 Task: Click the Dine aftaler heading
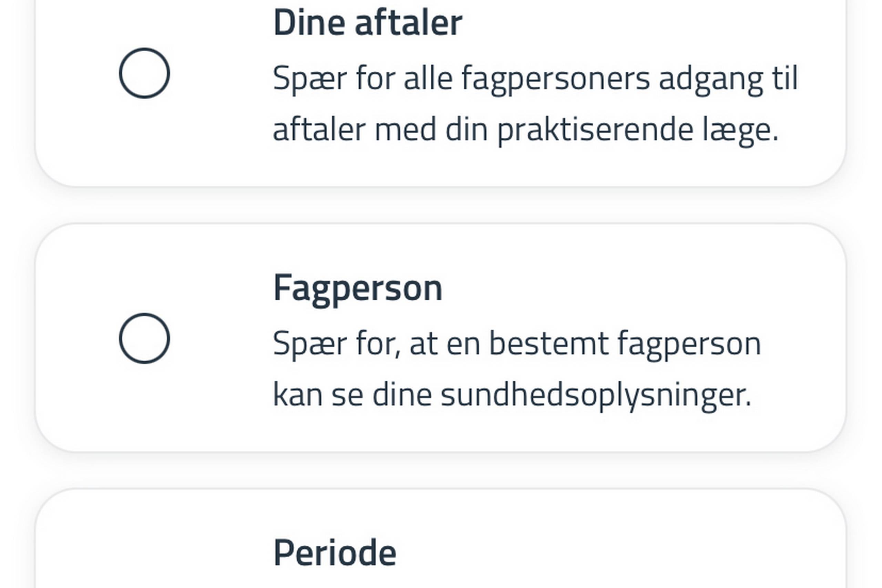tap(368, 23)
